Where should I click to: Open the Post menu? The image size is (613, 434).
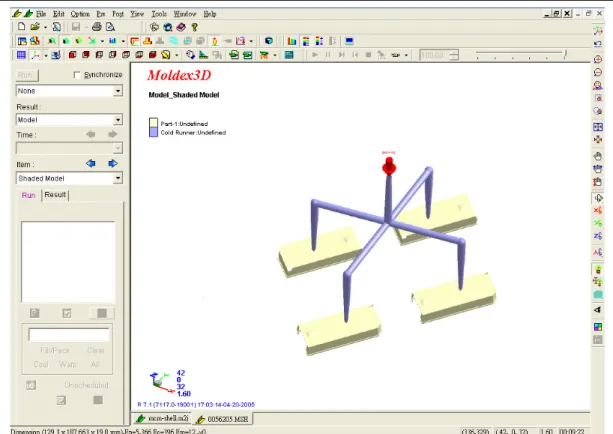point(118,14)
